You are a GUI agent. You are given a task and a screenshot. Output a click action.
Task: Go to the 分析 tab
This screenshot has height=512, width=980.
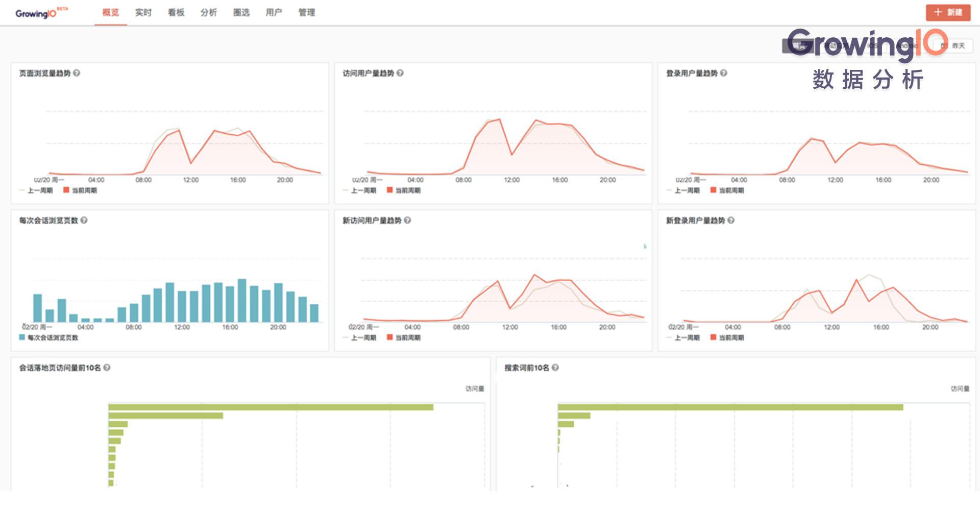click(x=208, y=12)
